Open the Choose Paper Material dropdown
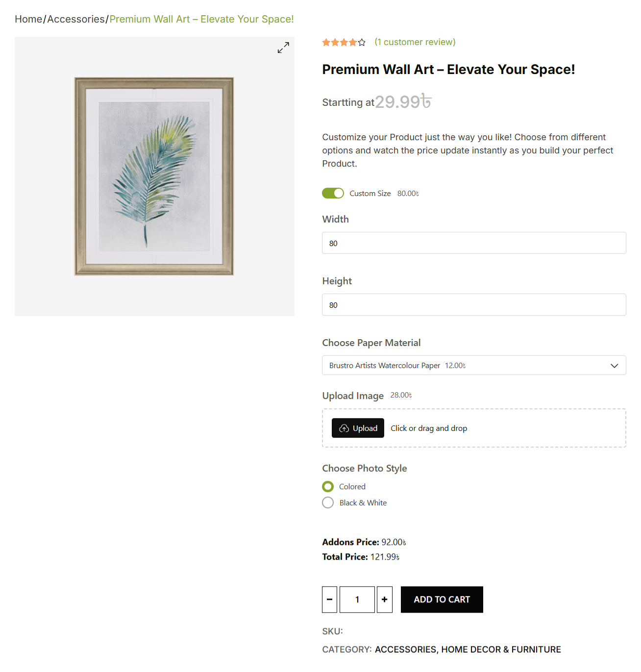 pyautogui.click(x=474, y=365)
